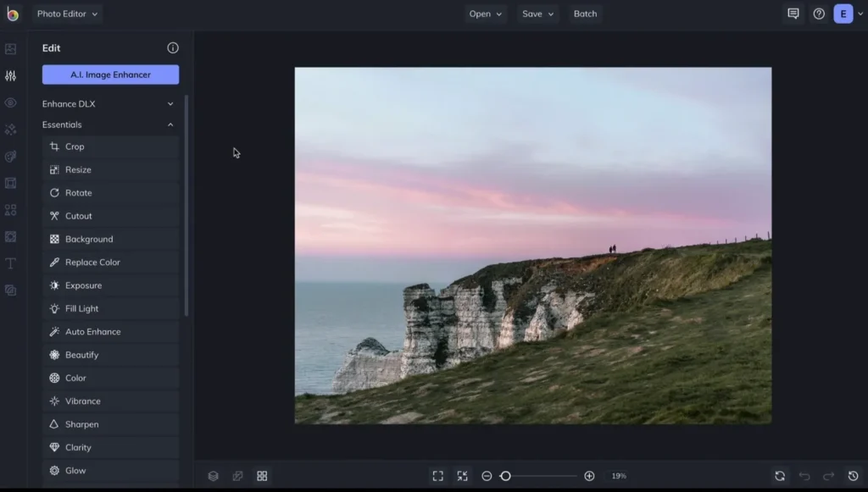
Task: Open the Layers panel icon
Action: pyautogui.click(x=214, y=476)
